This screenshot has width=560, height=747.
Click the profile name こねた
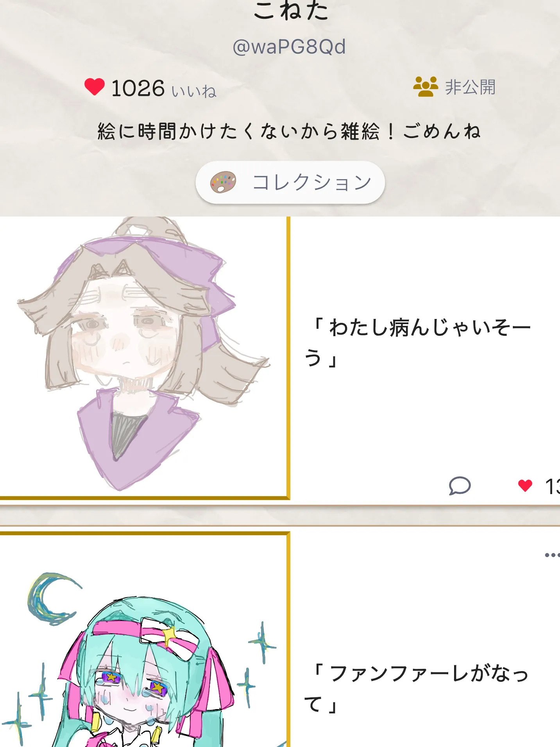pyautogui.click(x=291, y=10)
